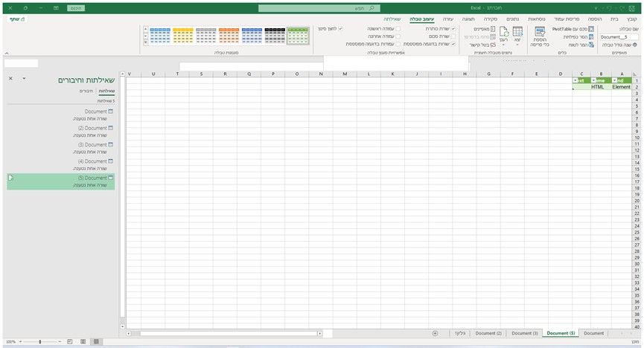Apply the orange table style
644x348 pixels.
tap(229, 36)
